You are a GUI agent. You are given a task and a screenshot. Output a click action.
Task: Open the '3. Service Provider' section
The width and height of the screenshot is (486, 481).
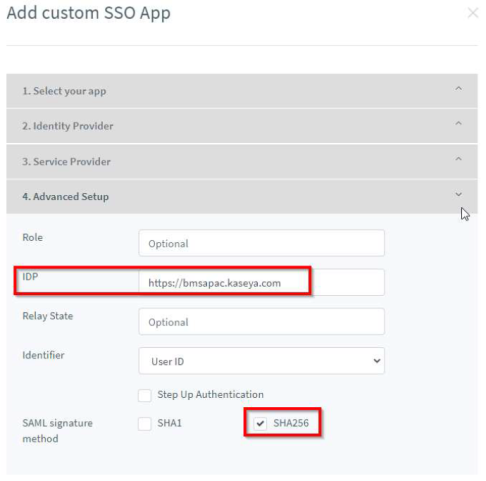click(x=242, y=162)
